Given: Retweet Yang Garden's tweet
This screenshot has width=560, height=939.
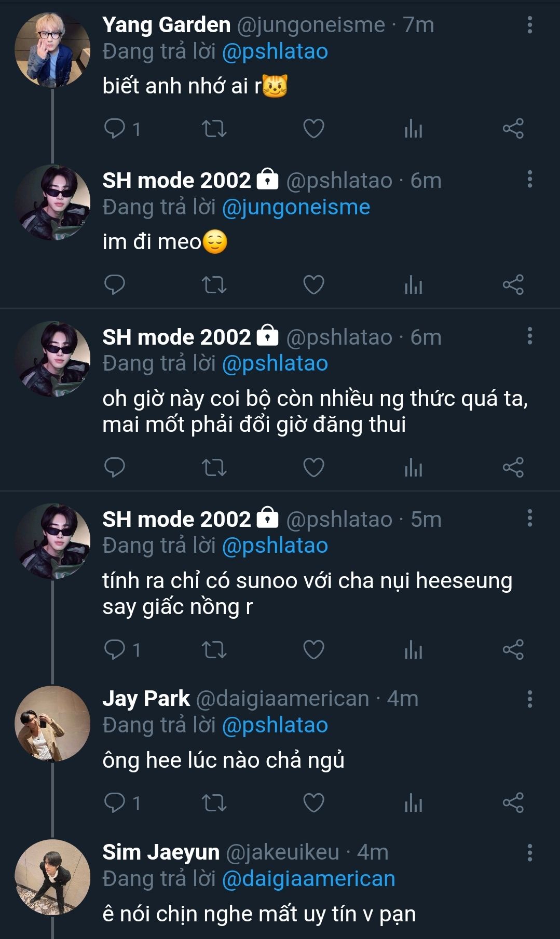Looking at the screenshot, I should 214,128.
